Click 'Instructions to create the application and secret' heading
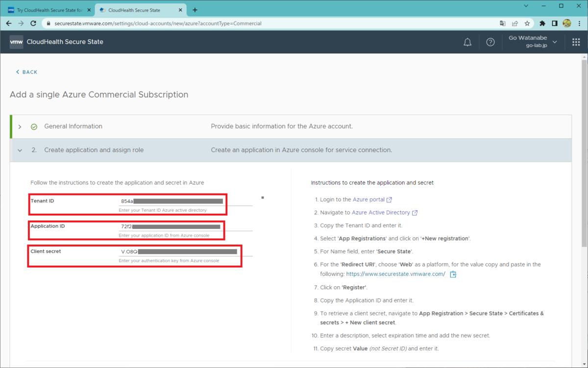The image size is (588, 368). pyautogui.click(x=372, y=183)
